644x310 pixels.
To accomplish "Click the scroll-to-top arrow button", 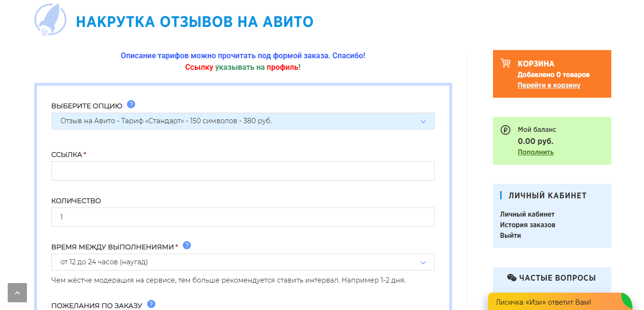I will click(x=17, y=293).
